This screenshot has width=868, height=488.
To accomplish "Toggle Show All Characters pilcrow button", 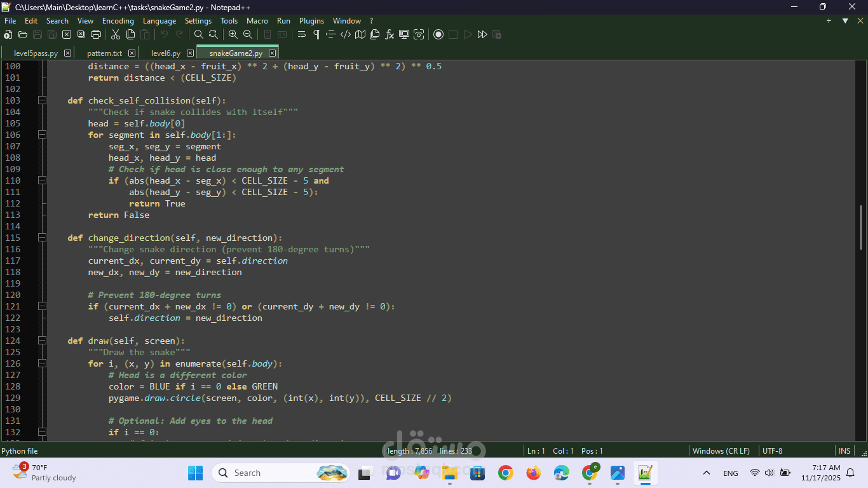I will tap(316, 34).
